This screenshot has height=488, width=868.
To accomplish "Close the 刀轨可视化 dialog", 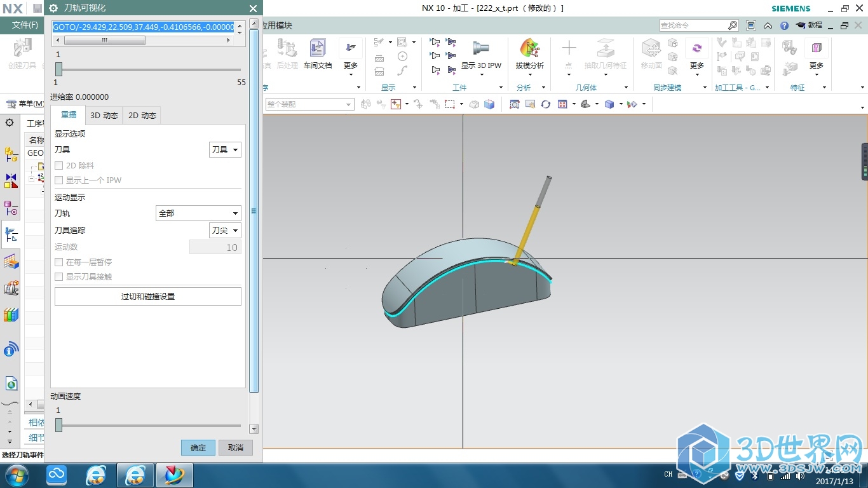I will (x=253, y=8).
